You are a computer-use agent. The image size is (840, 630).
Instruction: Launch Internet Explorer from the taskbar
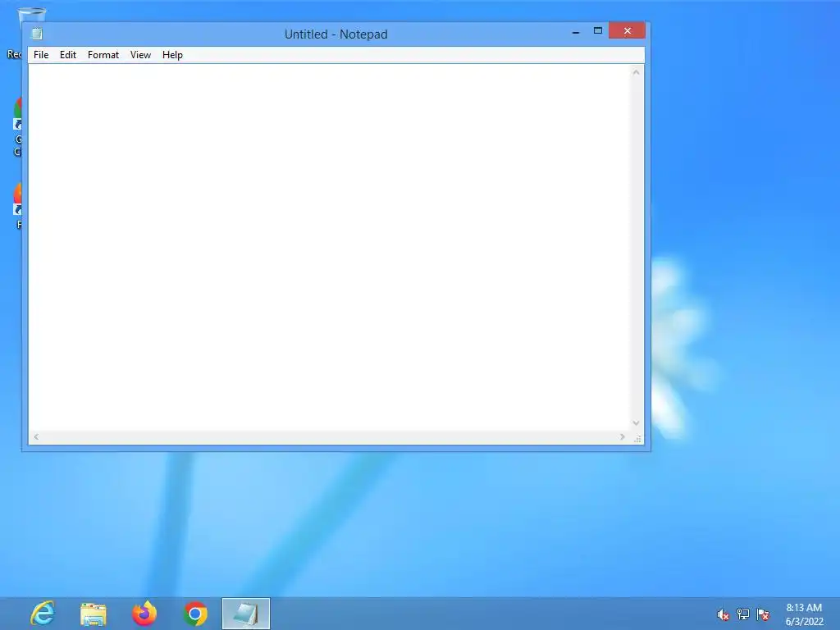pos(43,614)
